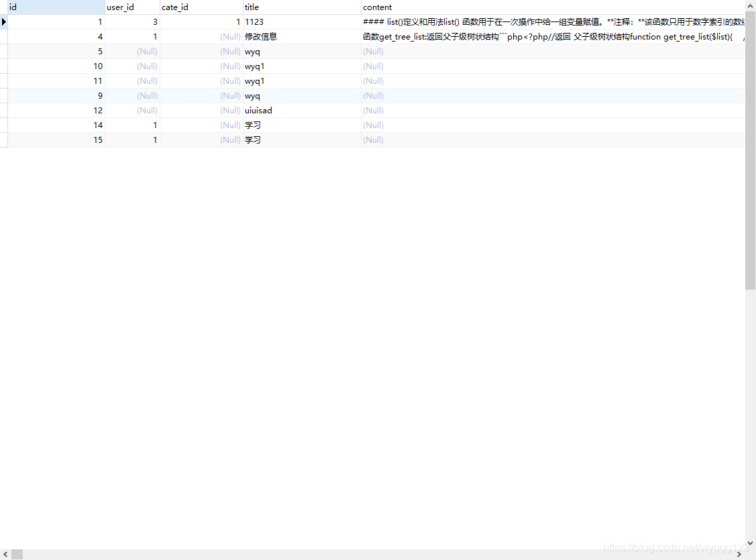Select the user_id cell in row id 4

pos(133,37)
